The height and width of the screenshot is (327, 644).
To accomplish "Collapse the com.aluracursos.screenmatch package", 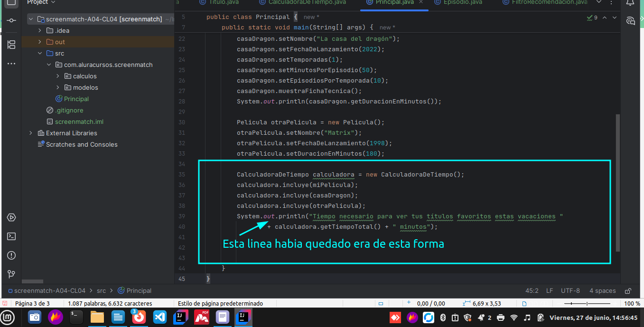I will click(49, 65).
